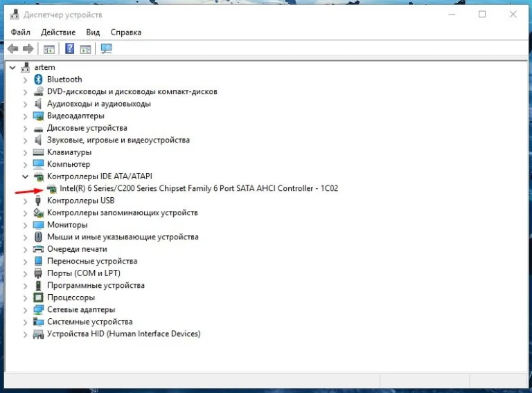Maximize the Диспетчер устройств window

coord(482,15)
